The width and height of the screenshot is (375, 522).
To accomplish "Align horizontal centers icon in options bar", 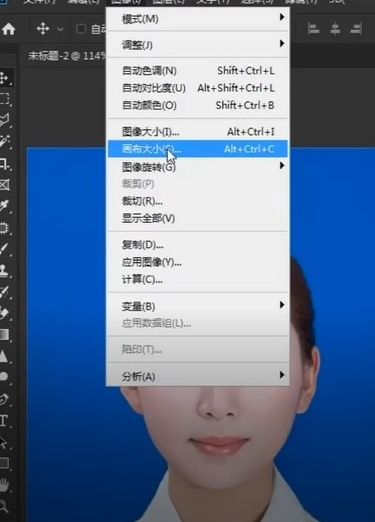I will [335, 29].
